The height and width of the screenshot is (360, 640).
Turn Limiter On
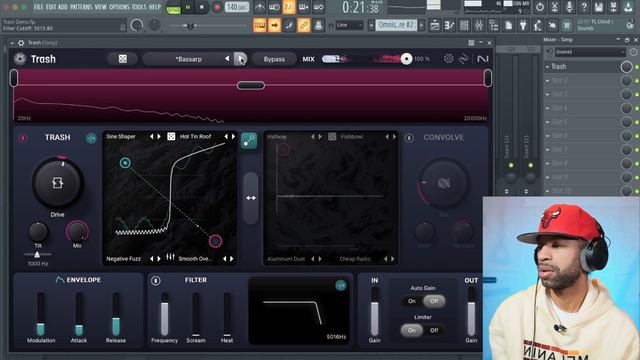411,330
